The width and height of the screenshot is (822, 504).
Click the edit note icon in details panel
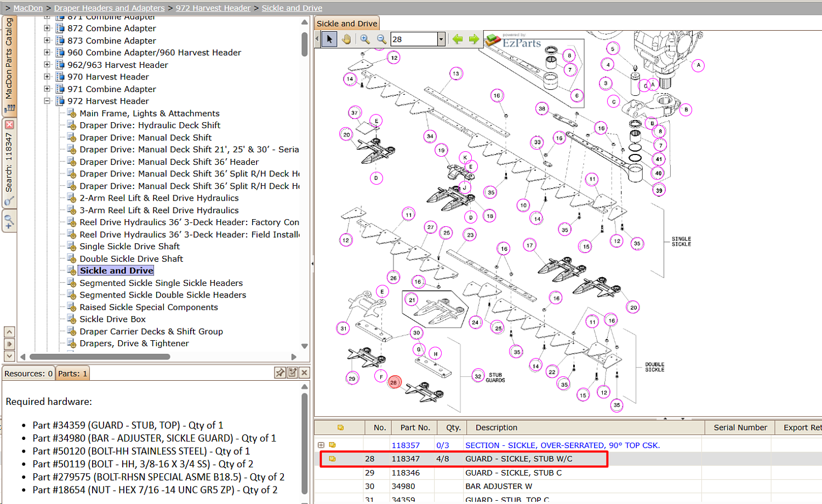(x=293, y=373)
